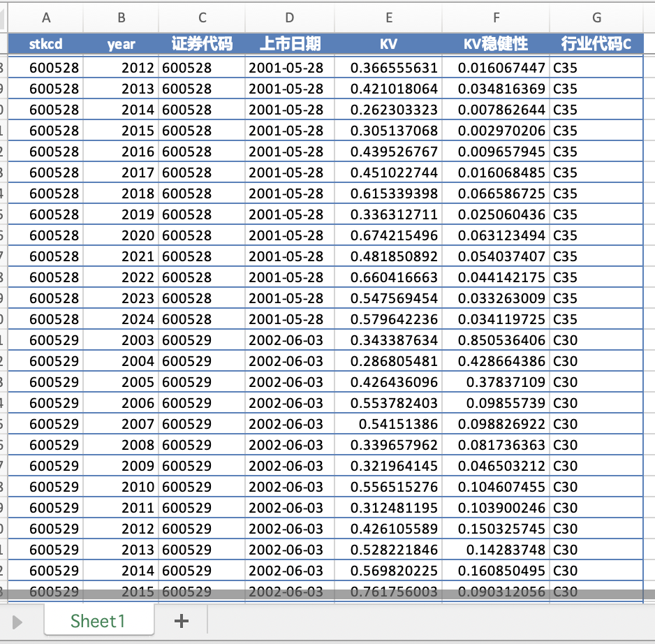The width and height of the screenshot is (655, 644).
Task: Select KV稳健性 cell 0.14283748
Action: 496,549
